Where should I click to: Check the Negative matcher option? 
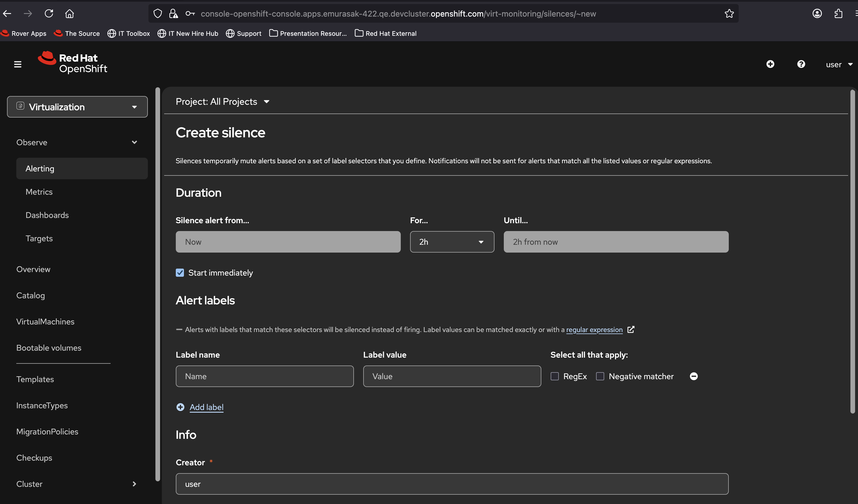pos(600,376)
